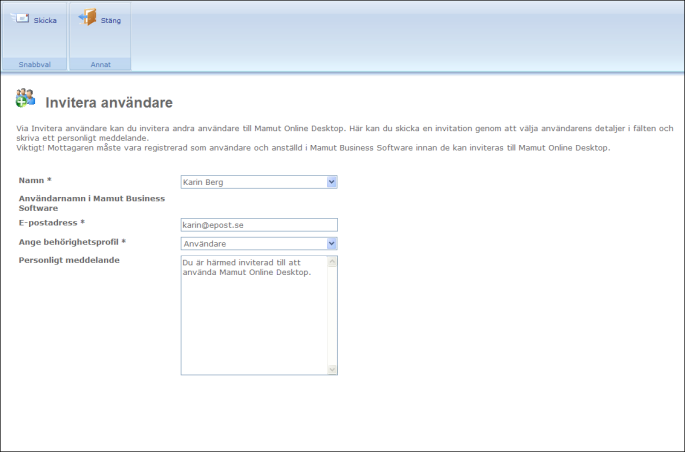Select the Karin Berg name combo box

pos(259,182)
